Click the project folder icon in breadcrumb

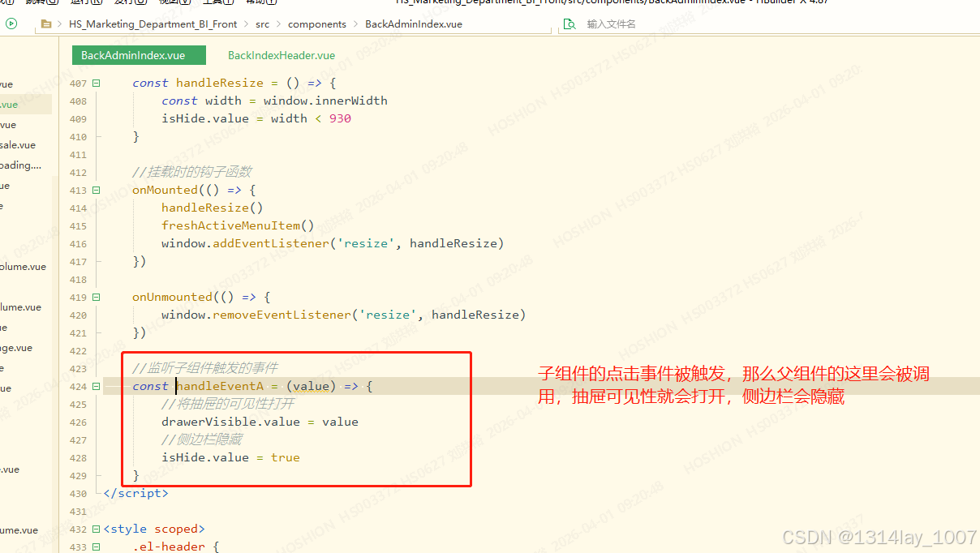click(x=46, y=24)
